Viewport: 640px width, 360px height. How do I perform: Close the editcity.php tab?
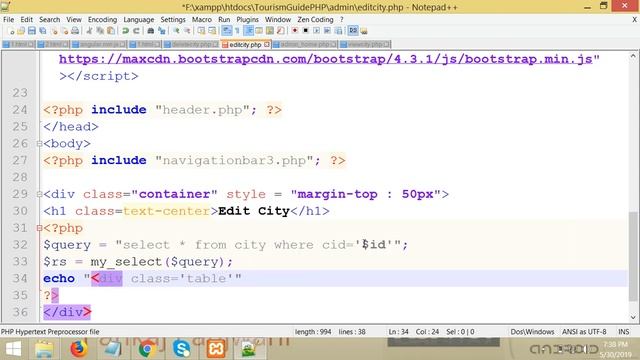(x=267, y=44)
